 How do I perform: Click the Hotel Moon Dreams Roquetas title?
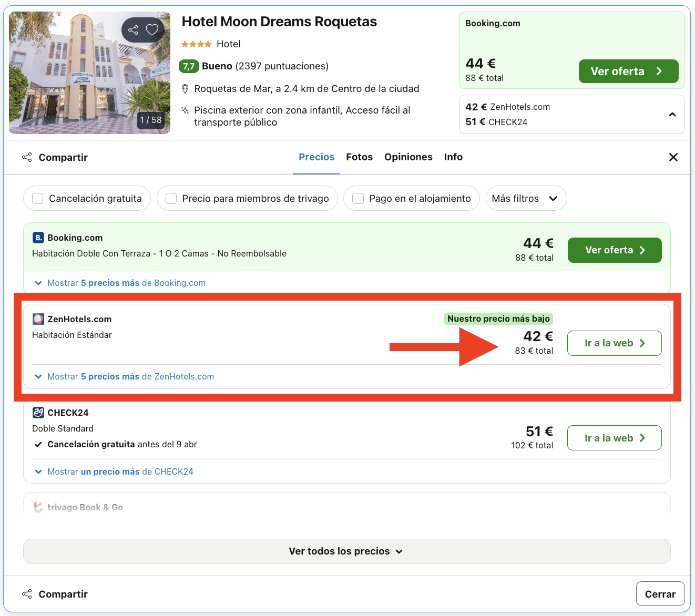[x=279, y=22]
